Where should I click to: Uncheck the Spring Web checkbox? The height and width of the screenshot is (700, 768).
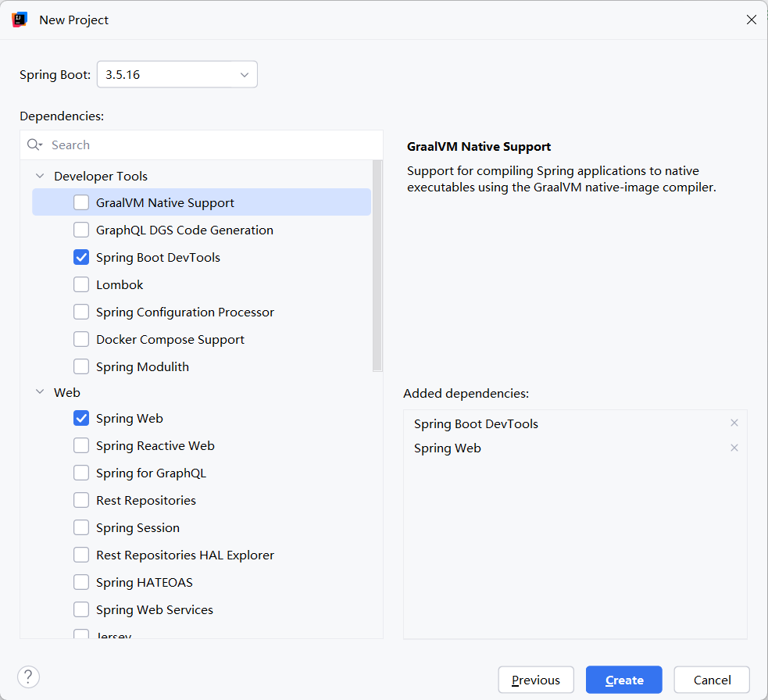tap(81, 418)
